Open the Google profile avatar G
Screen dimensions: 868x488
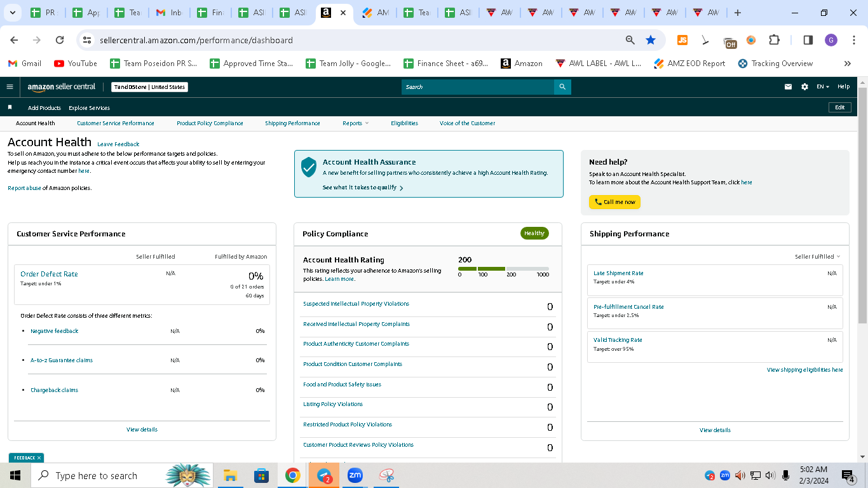coord(831,40)
